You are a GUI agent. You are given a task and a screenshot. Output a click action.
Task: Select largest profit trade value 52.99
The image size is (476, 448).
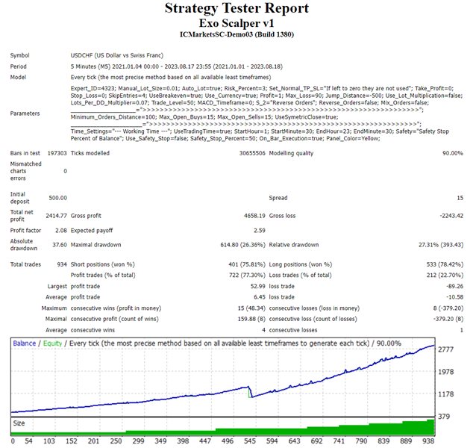(258, 287)
